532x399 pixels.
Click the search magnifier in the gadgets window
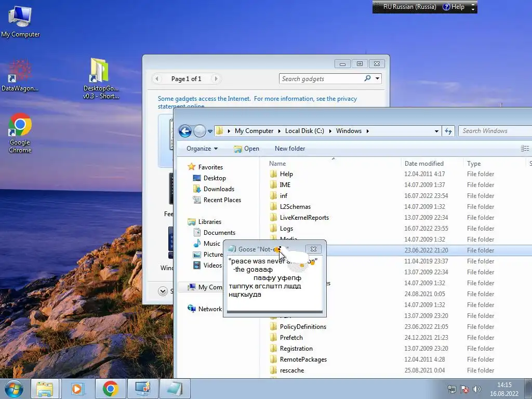[367, 78]
